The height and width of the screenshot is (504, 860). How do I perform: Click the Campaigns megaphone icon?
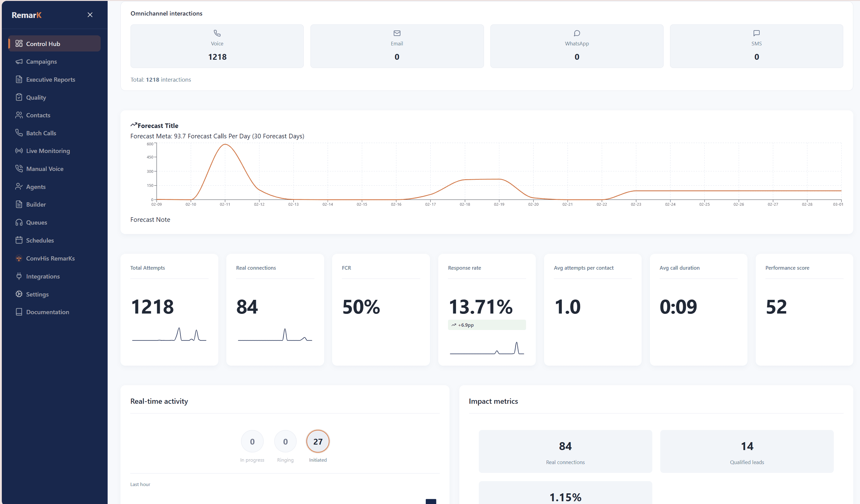(19, 61)
